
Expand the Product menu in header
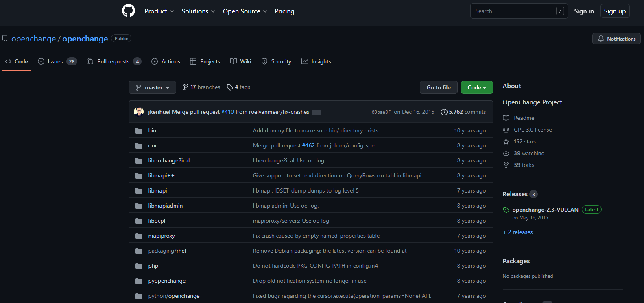click(159, 11)
